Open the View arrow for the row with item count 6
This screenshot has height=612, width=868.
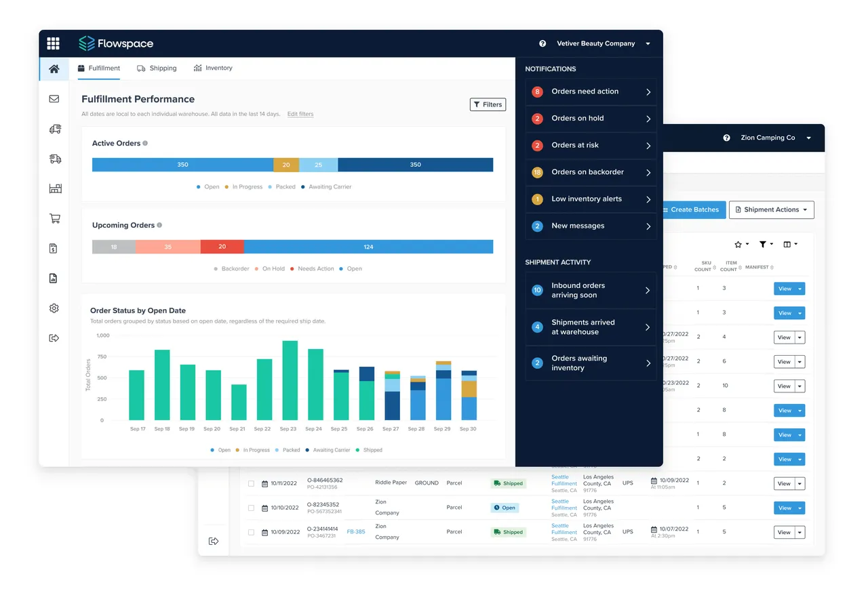pos(800,362)
